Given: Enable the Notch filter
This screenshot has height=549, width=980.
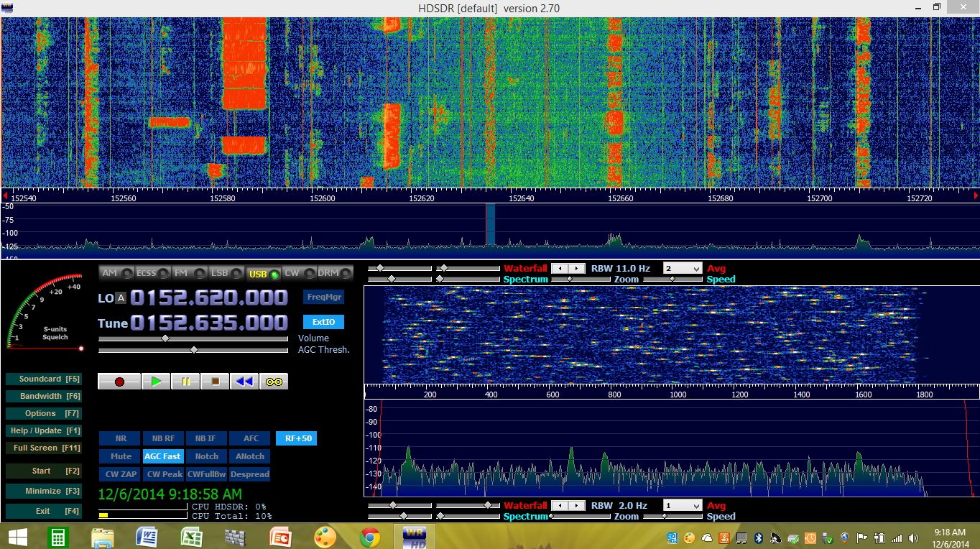Looking at the screenshot, I should coord(206,456).
